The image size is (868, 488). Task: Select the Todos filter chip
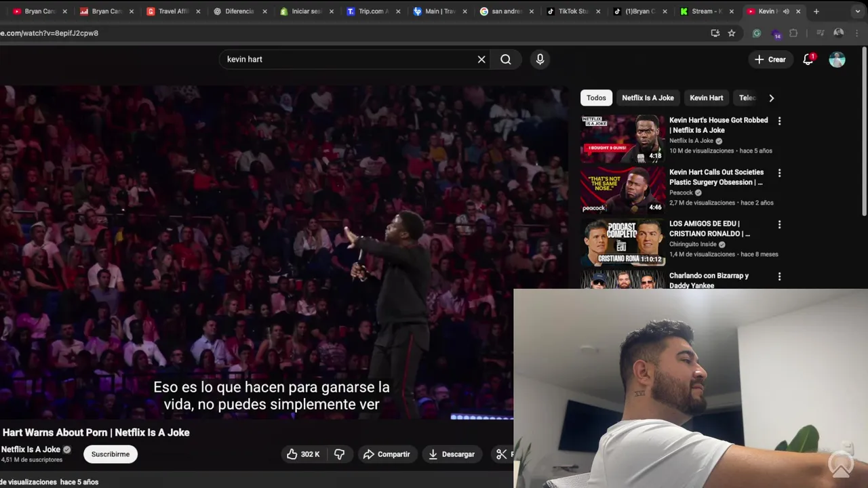596,98
